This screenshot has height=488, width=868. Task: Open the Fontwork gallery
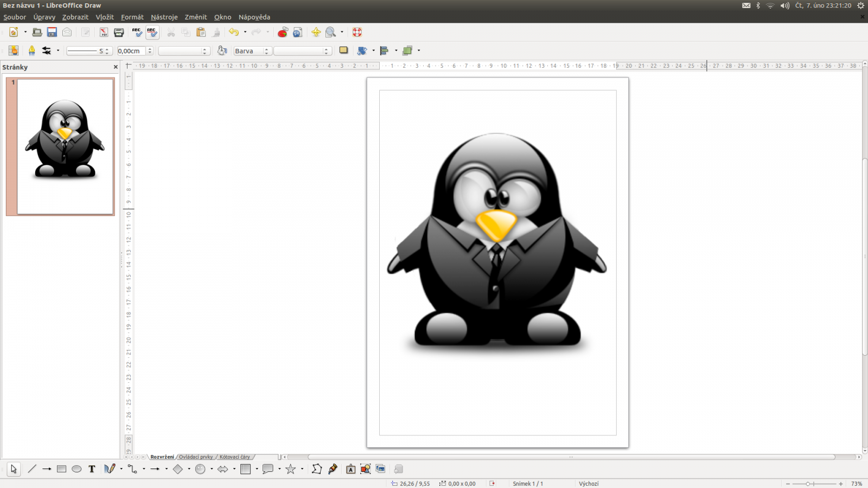coord(350,469)
